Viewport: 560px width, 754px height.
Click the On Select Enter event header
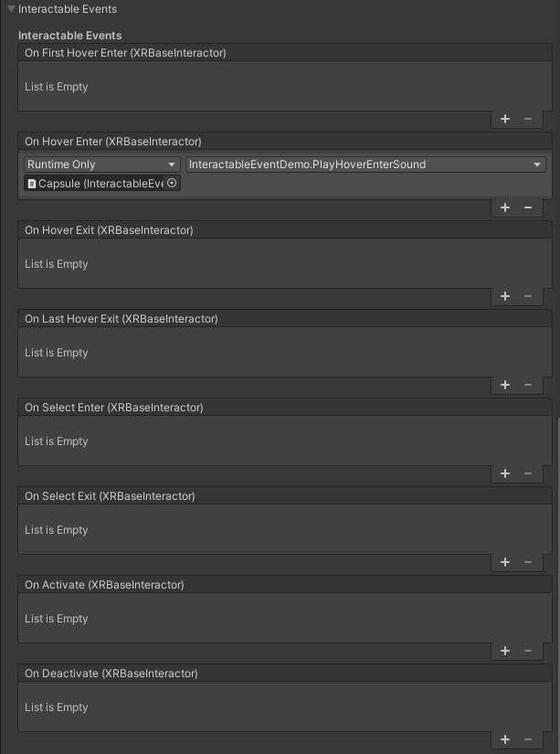[x=114, y=408]
